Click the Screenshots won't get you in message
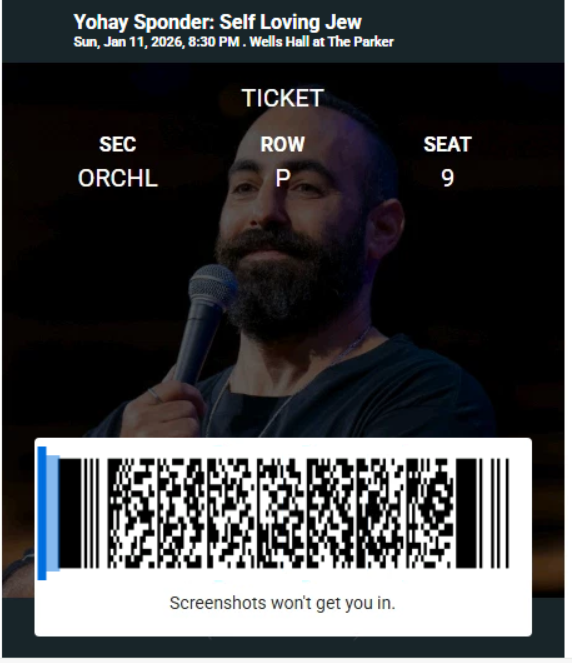Screen dimensions: 572x663 [x=282, y=603]
